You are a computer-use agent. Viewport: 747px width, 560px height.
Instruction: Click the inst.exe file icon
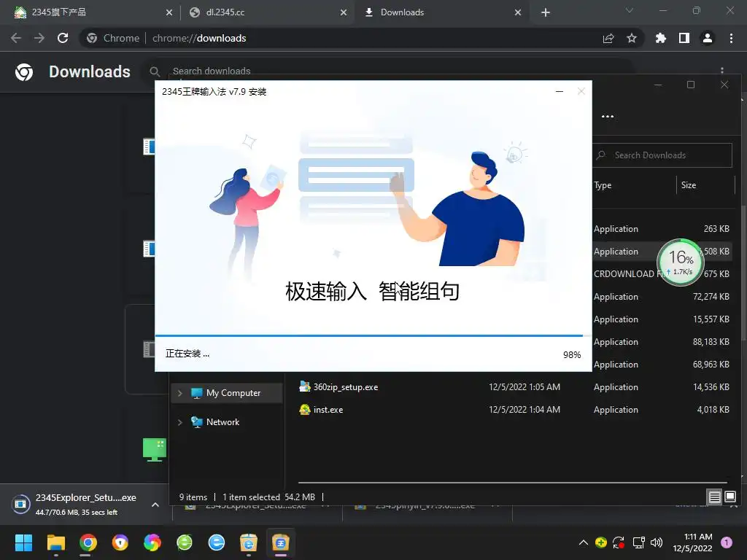tap(305, 409)
